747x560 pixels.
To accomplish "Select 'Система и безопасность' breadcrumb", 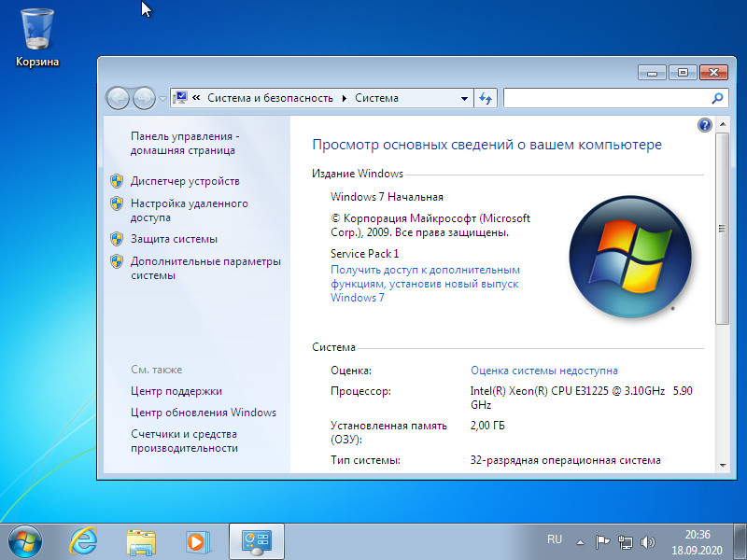I will point(270,98).
